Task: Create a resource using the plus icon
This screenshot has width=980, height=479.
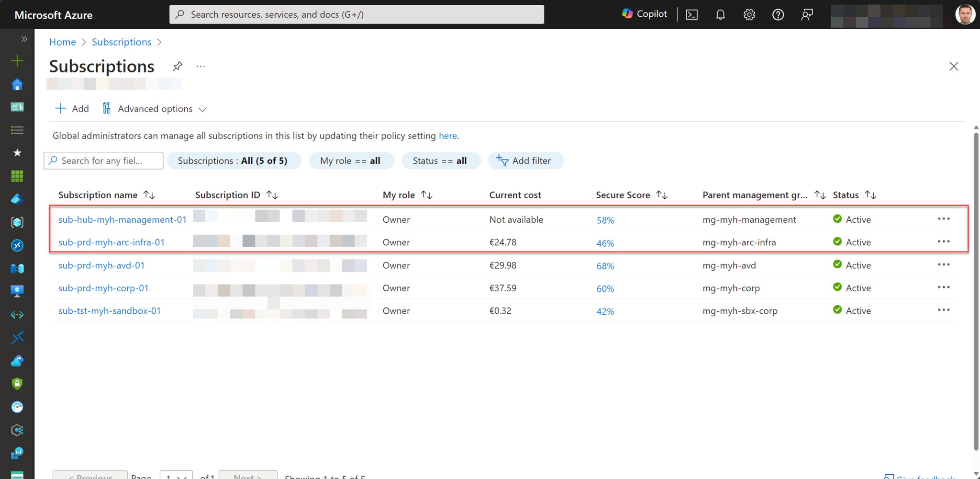Action: click(x=17, y=61)
